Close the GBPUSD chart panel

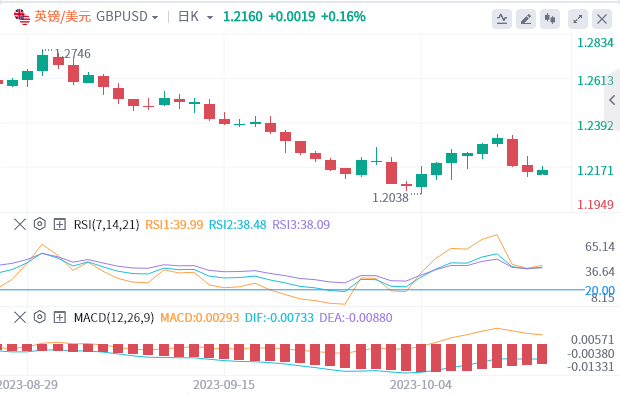coord(602,19)
